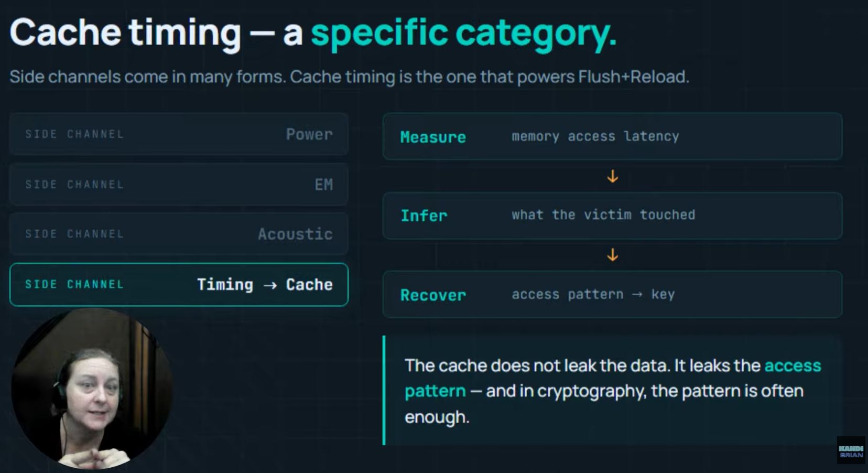Image resolution: width=868 pixels, height=473 pixels.
Task: Click the arrow between Timing and Cache
Action: (270, 285)
